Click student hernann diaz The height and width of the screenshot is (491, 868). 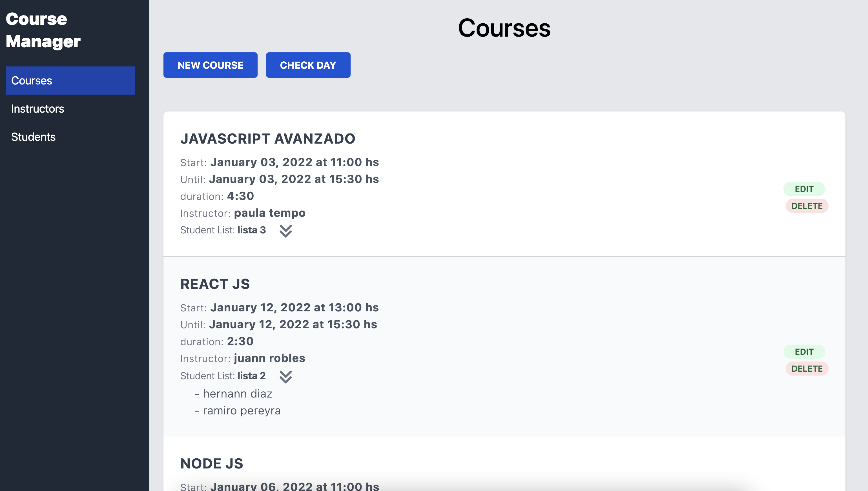pos(238,394)
